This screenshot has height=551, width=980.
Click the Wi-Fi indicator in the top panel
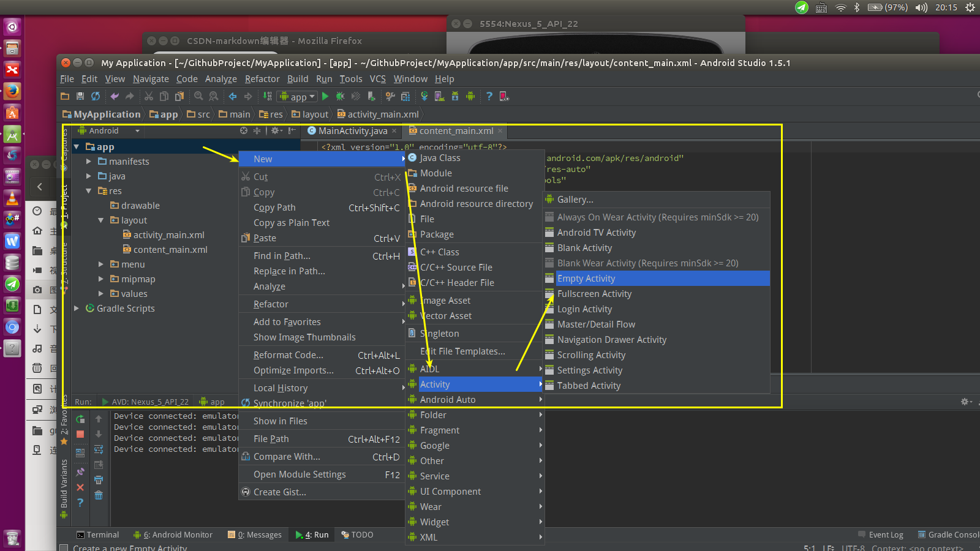click(840, 7)
